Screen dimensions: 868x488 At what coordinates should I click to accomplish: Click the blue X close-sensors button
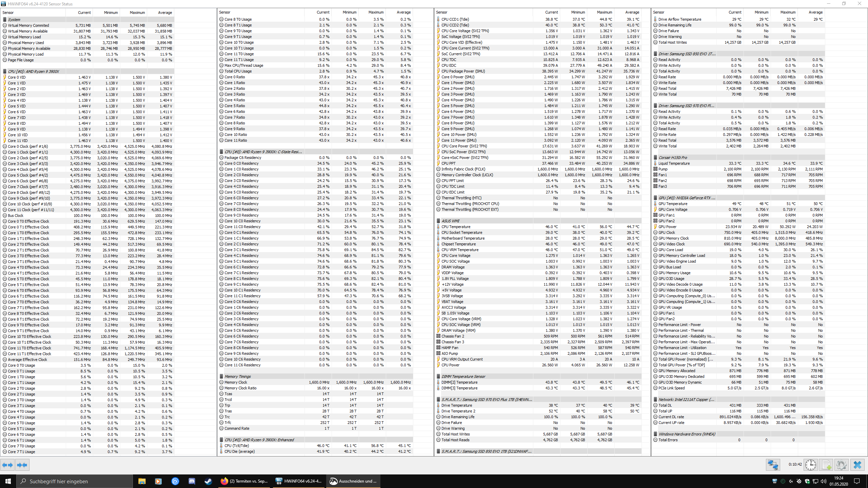click(x=857, y=465)
